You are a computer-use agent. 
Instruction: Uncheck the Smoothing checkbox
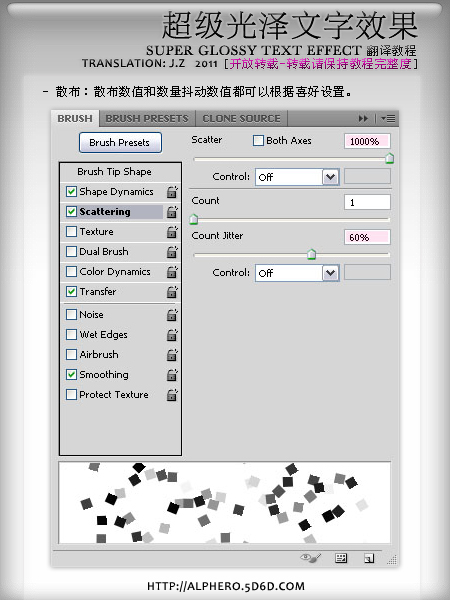71,374
